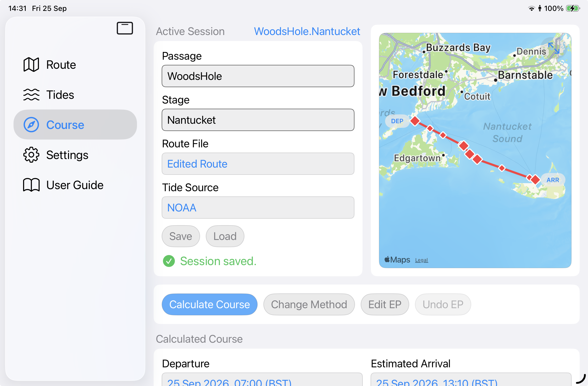
Task: Toggle the sidebar collapse icon
Action: [125, 28]
